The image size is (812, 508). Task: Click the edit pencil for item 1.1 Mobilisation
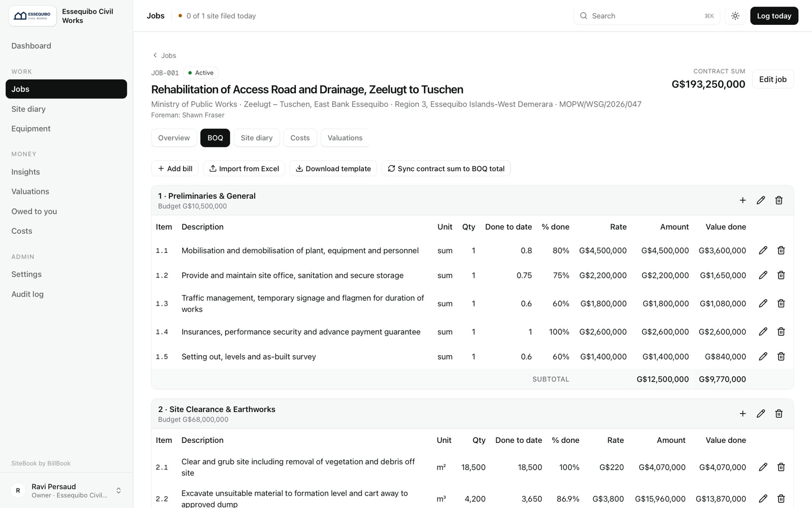763,250
